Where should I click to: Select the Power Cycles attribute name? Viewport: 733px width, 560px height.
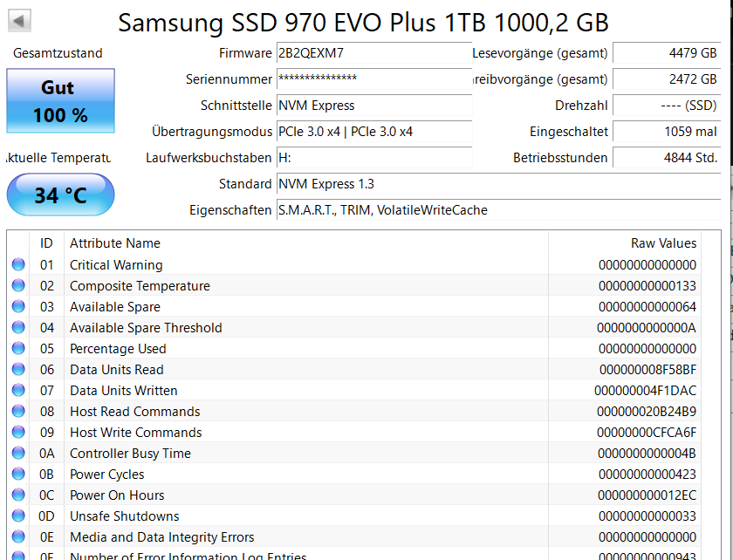point(106,475)
